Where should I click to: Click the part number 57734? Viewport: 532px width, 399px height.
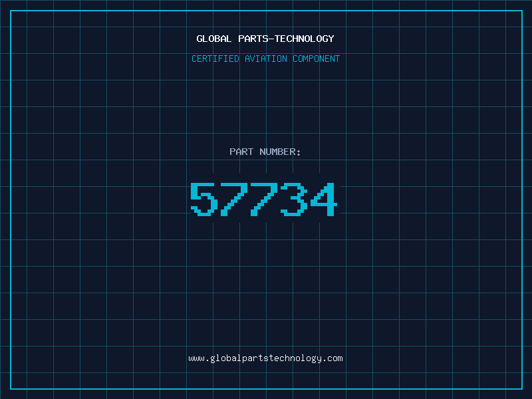click(x=263, y=199)
